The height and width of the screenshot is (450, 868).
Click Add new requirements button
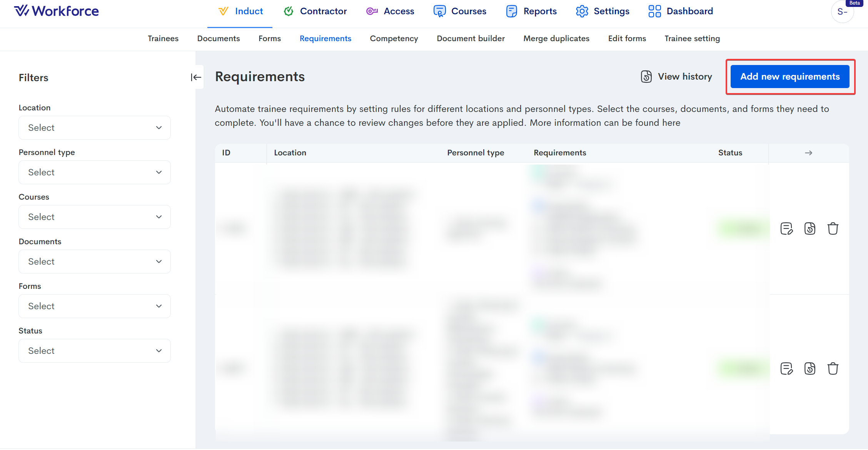(790, 77)
